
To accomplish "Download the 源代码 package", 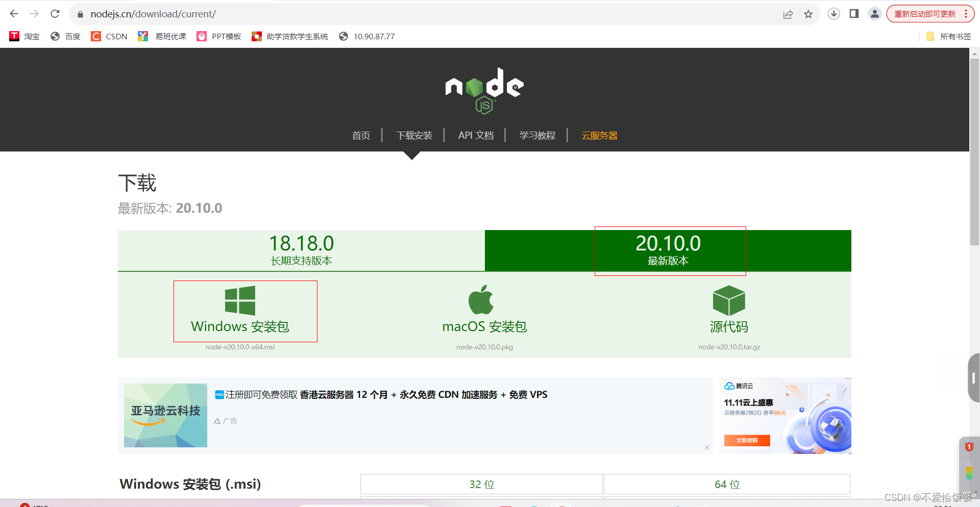I will (x=729, y=310).
